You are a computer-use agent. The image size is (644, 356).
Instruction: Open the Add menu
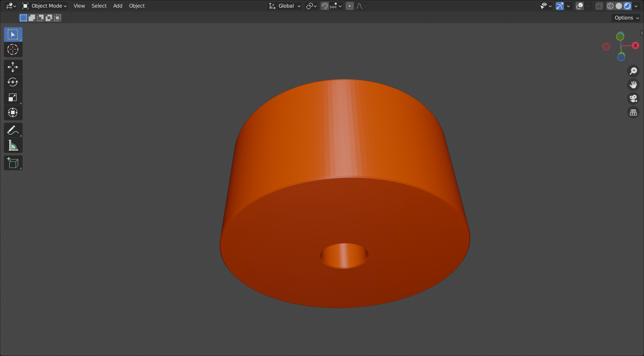(x=118, y=6)
